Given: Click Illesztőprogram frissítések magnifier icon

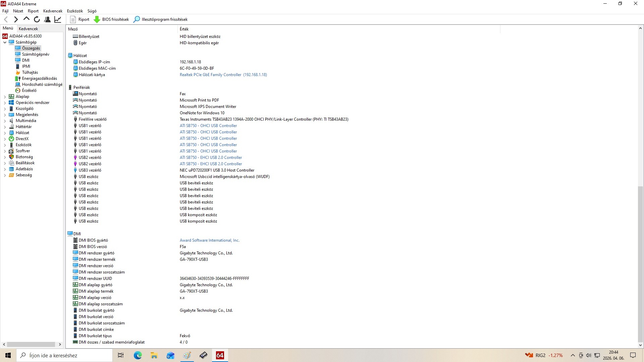Looking at the screenshot, I should 137,19.
